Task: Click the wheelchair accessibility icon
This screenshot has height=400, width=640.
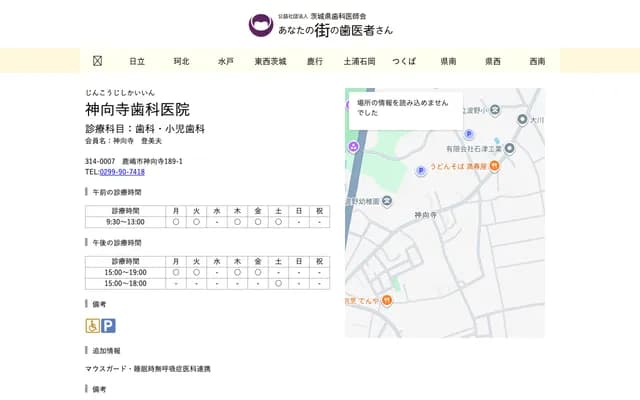Action: (92, 325)
